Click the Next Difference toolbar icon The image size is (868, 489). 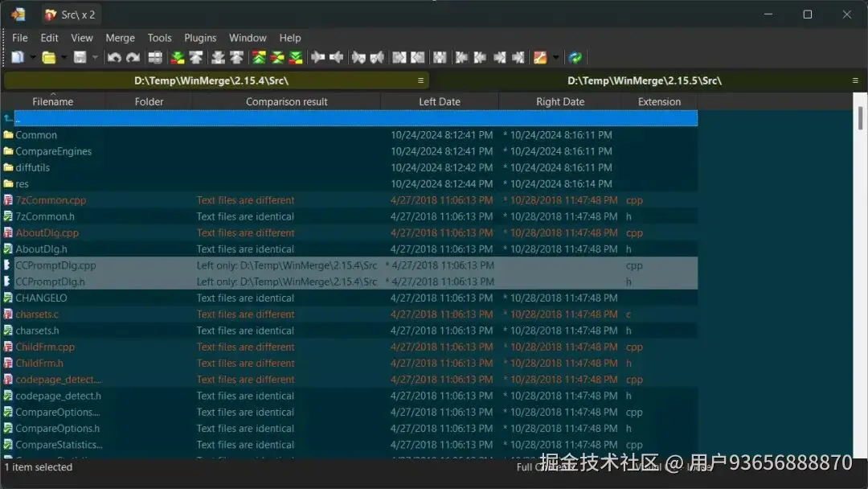coord(178,57)
